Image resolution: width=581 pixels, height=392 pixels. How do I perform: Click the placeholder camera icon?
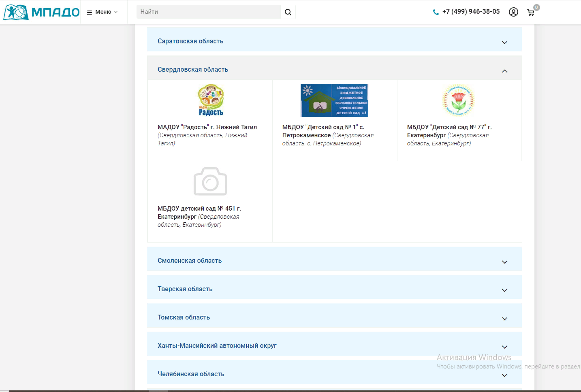click(x=210, y=181)
